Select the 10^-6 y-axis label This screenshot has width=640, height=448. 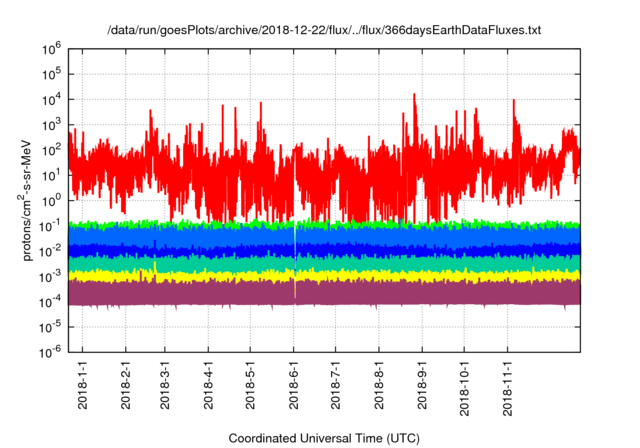coord(50,352)
